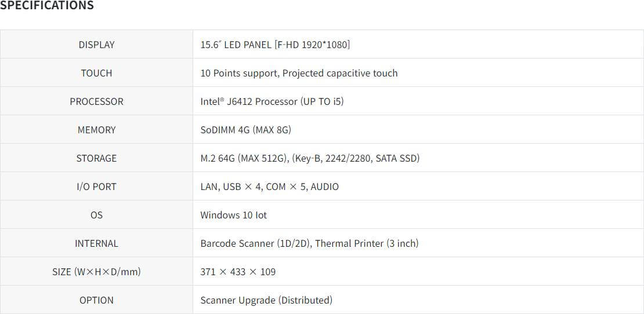The image size is (644, 314).
Task: Select the PROCESSOR row label
Action: 96,101
